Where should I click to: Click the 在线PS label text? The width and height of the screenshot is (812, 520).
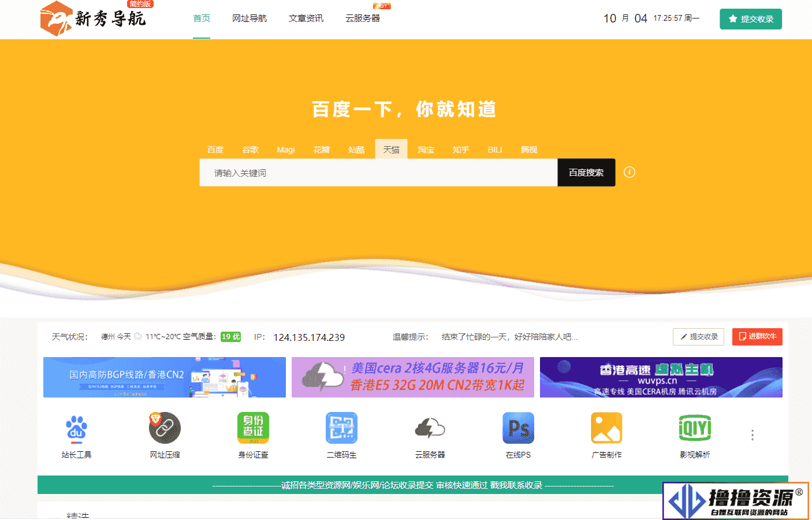[x=518, y=455]
